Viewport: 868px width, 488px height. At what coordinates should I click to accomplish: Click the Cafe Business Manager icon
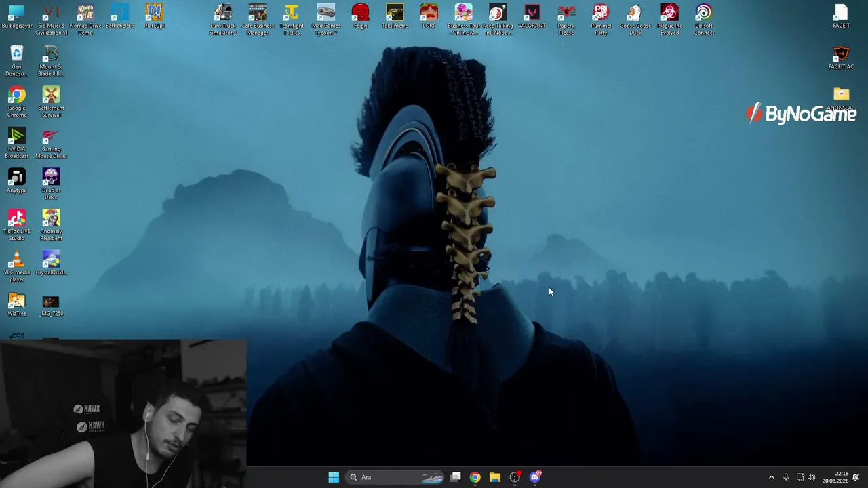258,20
